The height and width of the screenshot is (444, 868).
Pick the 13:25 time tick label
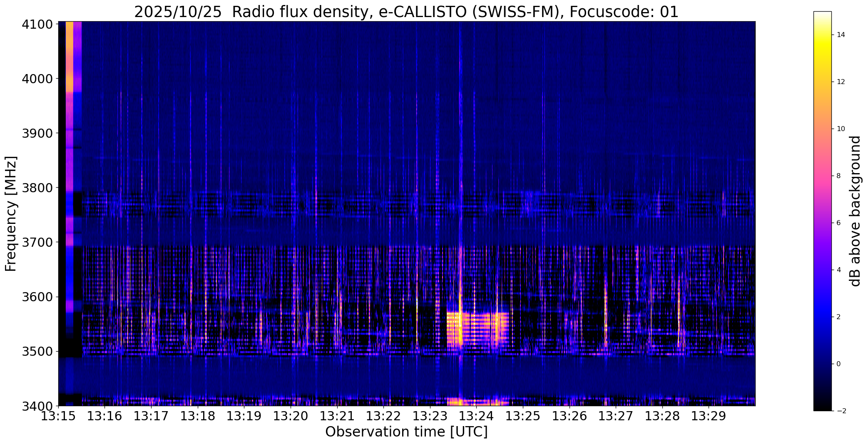523,416
